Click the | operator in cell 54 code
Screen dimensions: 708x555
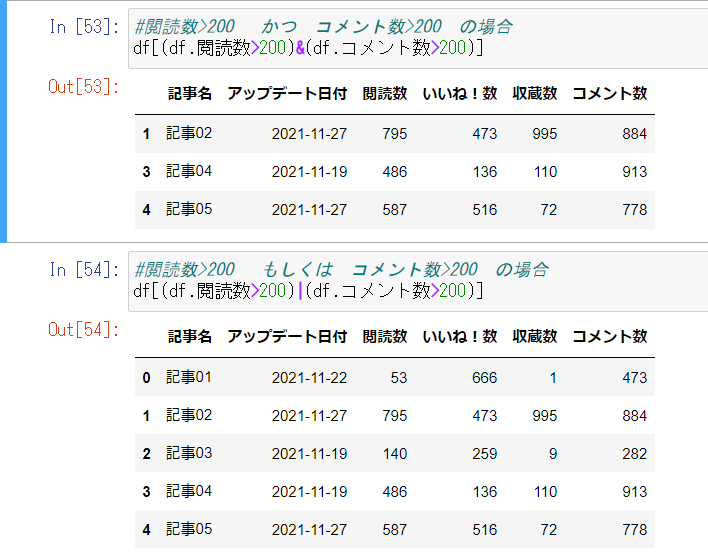point(299,290)
